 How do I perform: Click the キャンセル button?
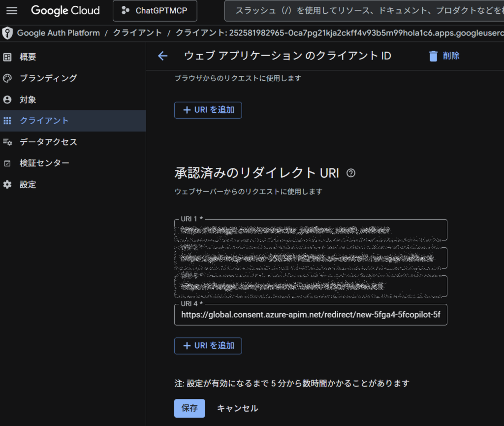point(237,408)
